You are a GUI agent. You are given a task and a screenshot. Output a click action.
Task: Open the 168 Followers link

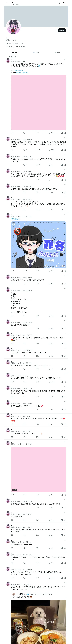pos(20,47)
